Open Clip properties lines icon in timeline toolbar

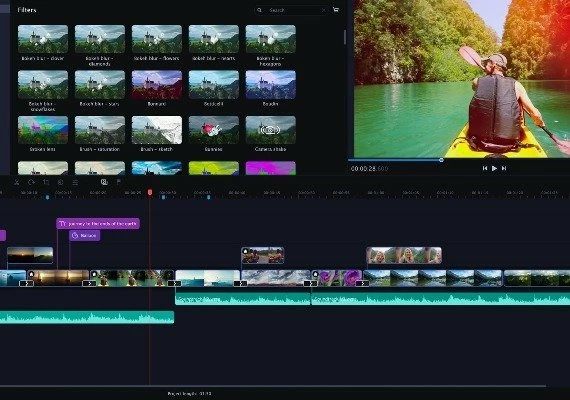click(75, 182)
